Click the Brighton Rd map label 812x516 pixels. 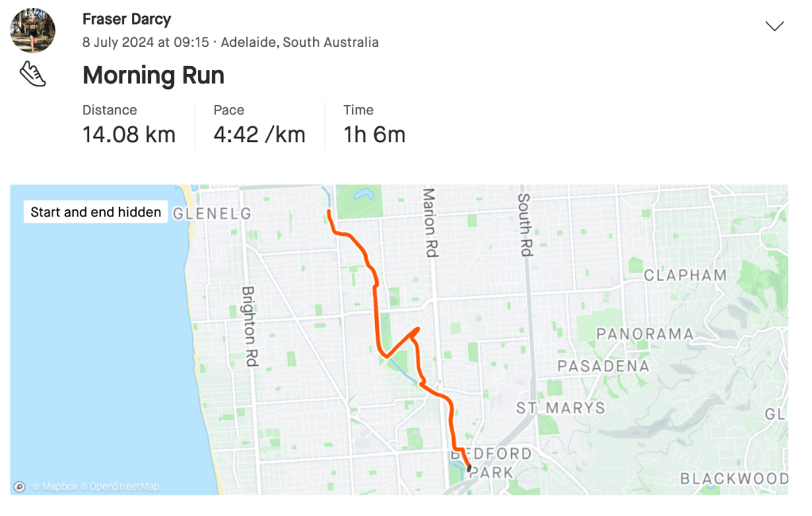249,326
